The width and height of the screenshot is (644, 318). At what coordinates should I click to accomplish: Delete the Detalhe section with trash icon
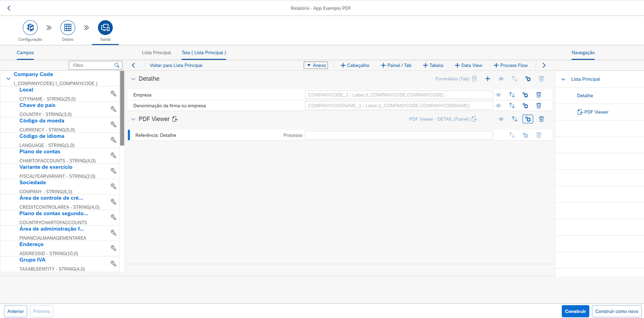click(541, 79)
